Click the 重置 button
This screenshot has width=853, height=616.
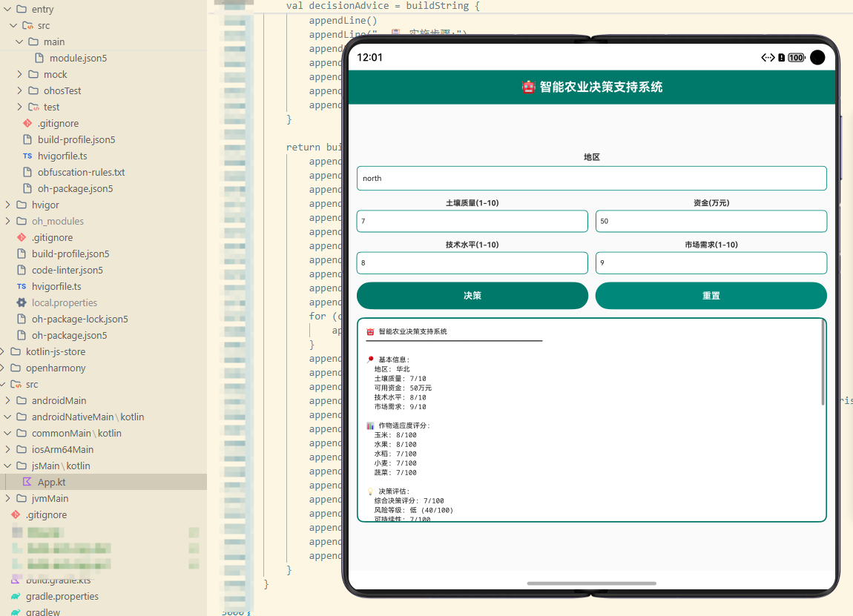tap(711, 295)
